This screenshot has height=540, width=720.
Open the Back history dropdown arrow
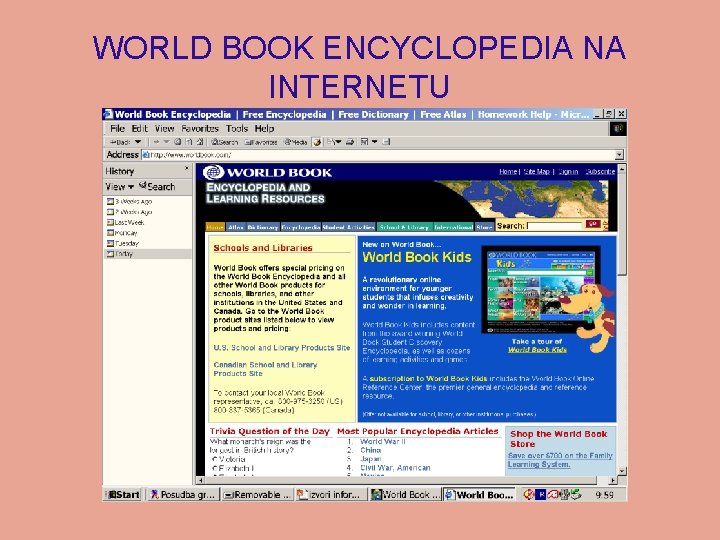click(x=138, y=142)
